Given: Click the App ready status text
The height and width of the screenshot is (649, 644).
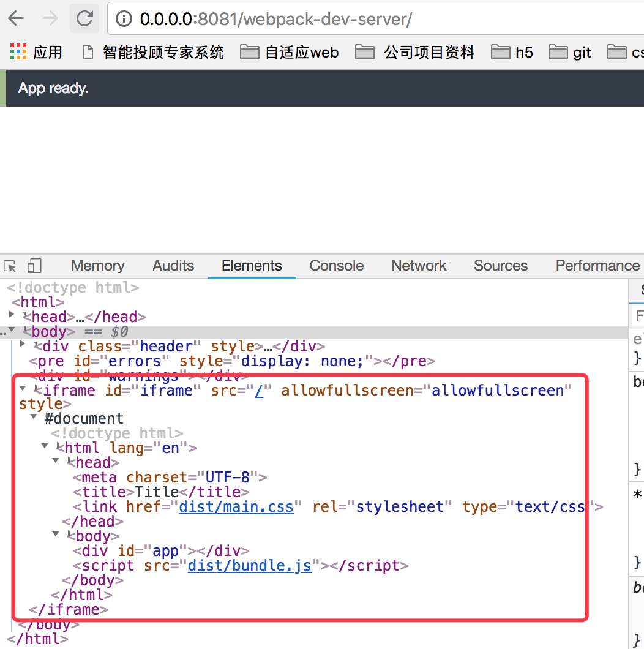Looking at the screenshot, I should [x=53, y=88].
